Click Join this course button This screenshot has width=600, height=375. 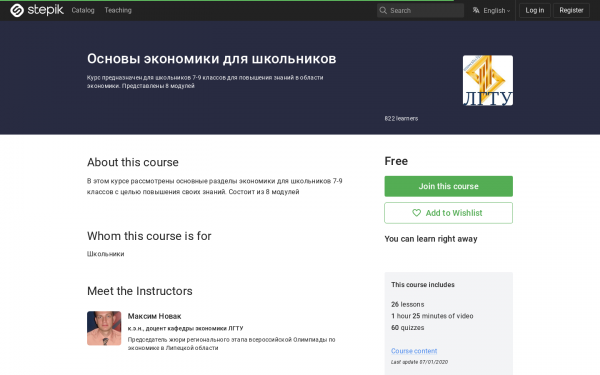[x=448, y=186]
